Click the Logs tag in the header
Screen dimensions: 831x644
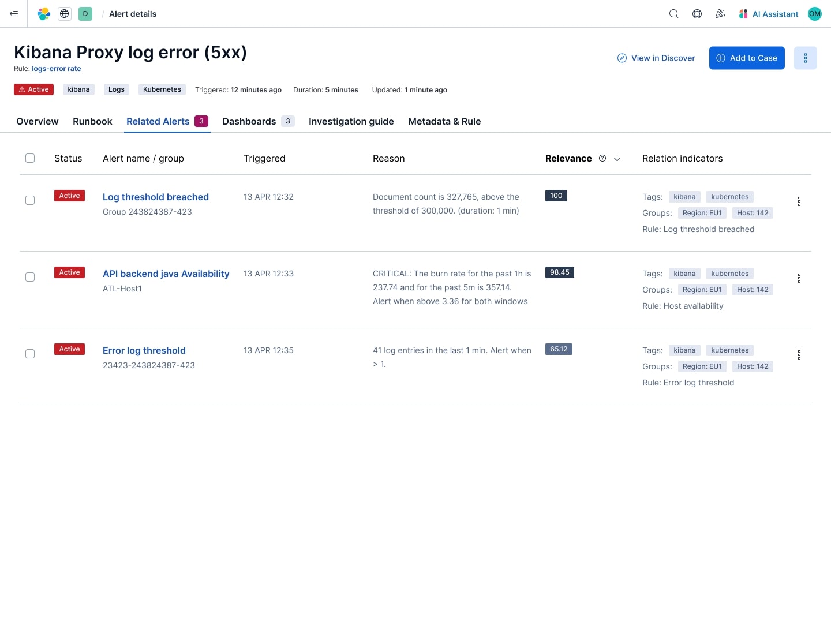[117, 89]
